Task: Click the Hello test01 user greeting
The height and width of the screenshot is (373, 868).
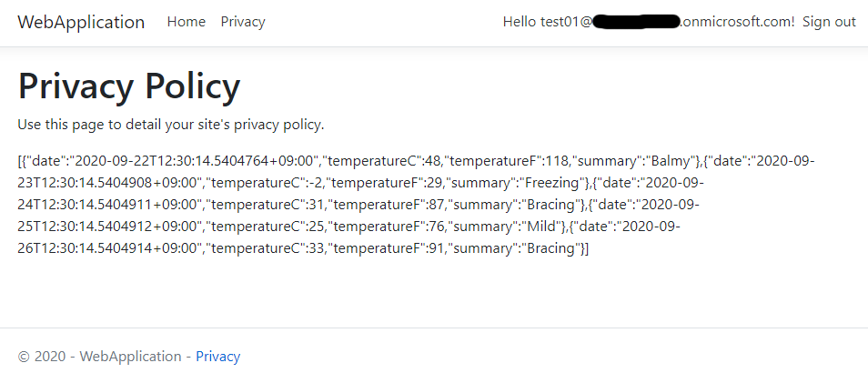Action: point(546,22)
